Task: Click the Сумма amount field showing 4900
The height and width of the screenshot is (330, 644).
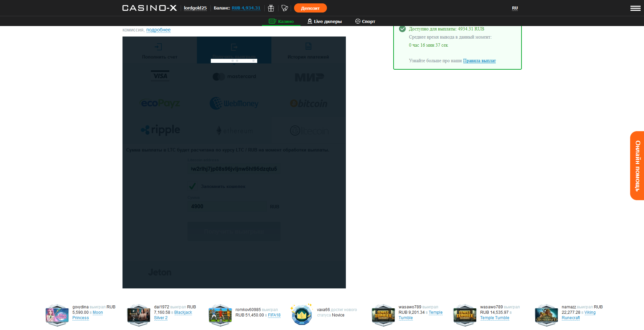Action: pos(227,207)
